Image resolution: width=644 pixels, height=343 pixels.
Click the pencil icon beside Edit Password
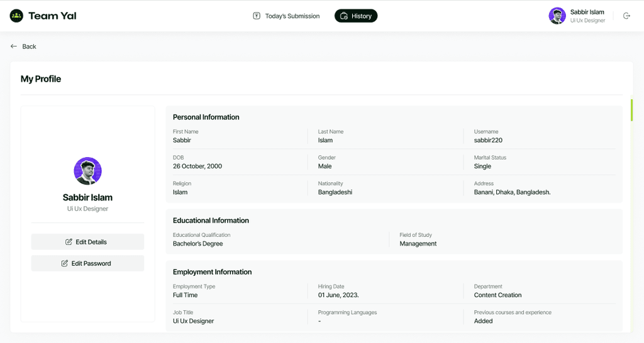point(64,263)
